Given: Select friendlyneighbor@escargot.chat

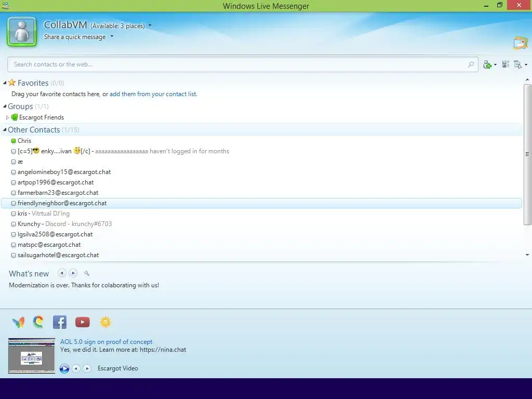Looking at the screenshot, I should 262,203.
